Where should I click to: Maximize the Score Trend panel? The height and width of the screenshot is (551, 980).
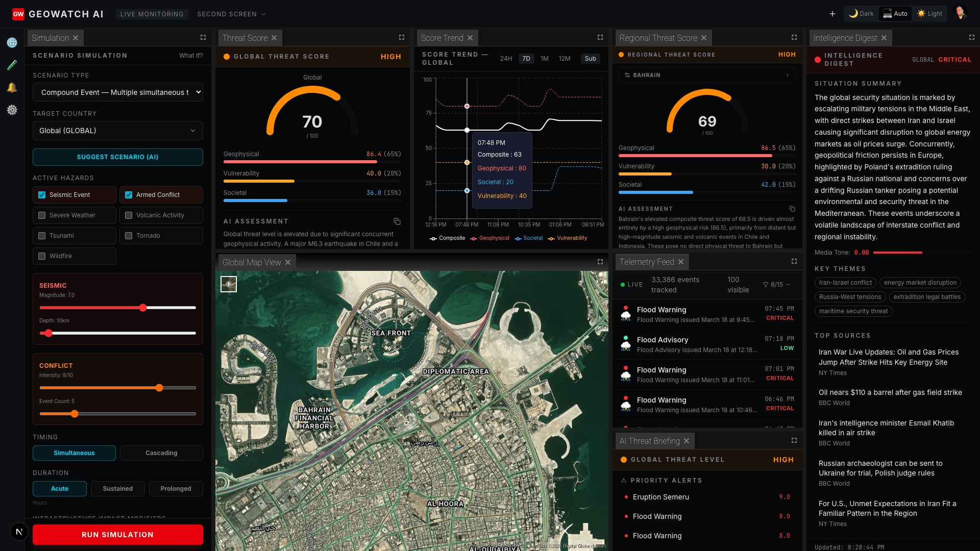coord(600,38)
